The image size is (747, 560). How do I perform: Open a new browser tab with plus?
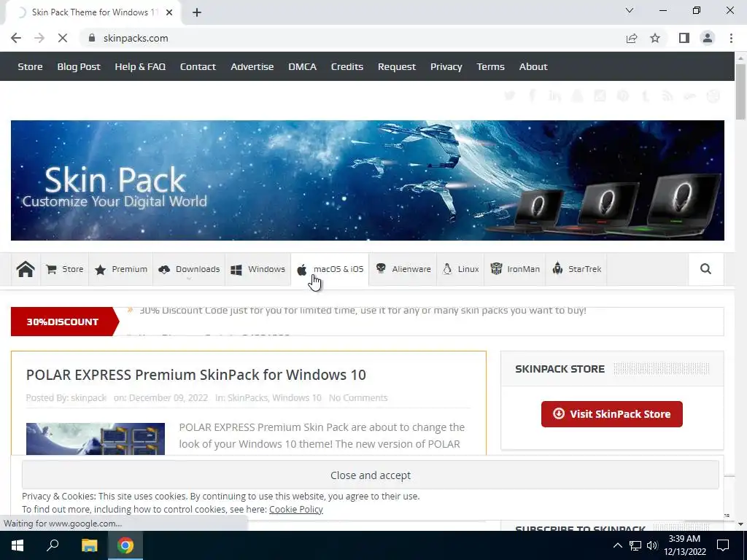[x=197, y=12]
